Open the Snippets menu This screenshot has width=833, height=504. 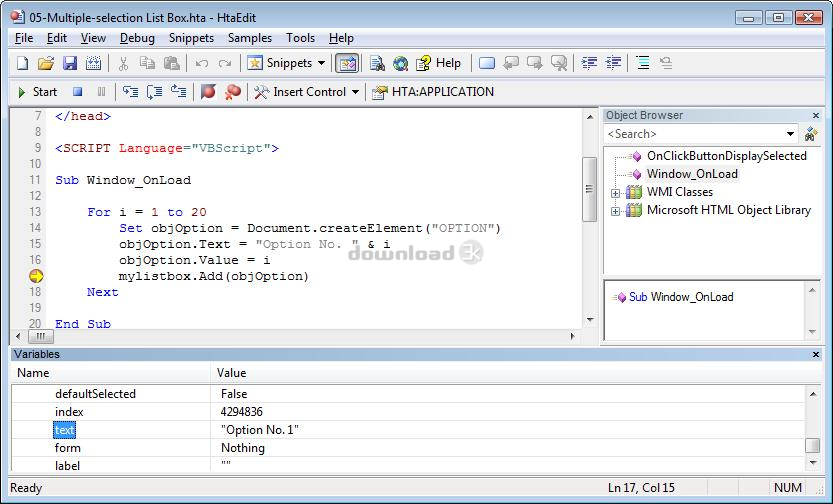(x=191, y=38)
